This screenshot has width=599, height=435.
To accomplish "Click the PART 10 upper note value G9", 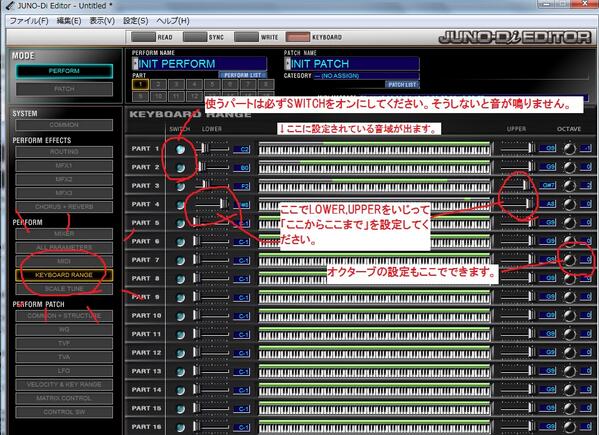I will click(x=548, y=315).
